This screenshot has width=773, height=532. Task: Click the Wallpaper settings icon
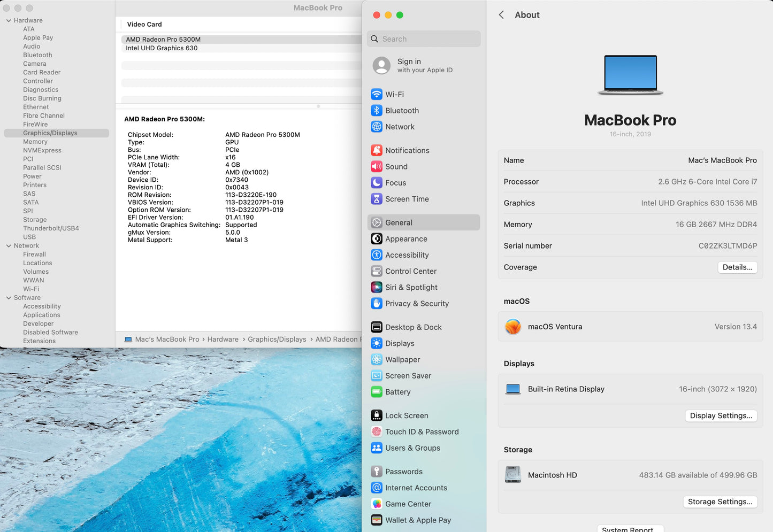click(x=377, y=360)
